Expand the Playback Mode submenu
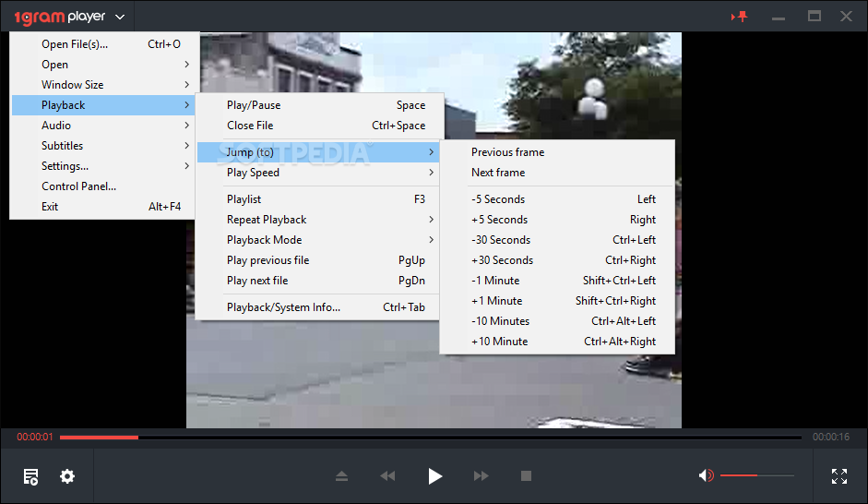Viewport: 868px width, 504px height. pos(318,240)
